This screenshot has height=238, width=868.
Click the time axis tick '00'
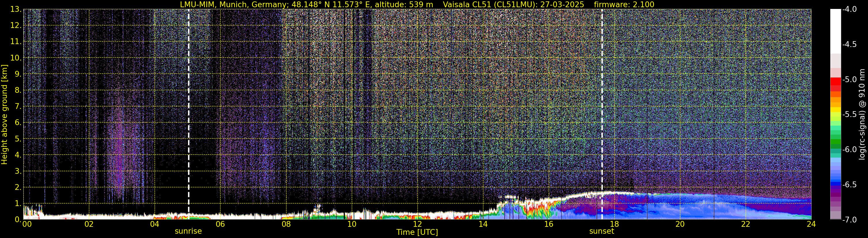[x=27, y=224]
